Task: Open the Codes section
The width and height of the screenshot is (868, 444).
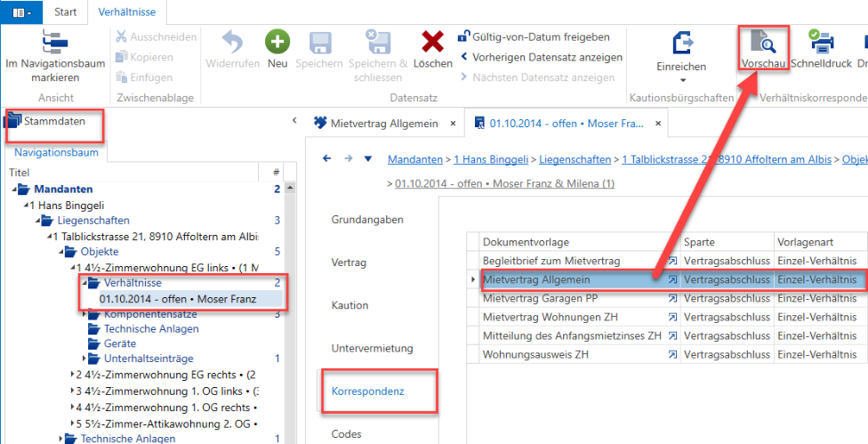Action: [346, 433]
